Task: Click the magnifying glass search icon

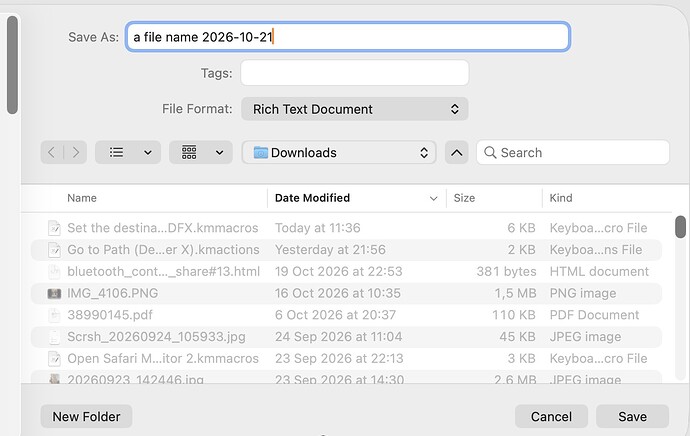Action: click(x=490, y=153)
